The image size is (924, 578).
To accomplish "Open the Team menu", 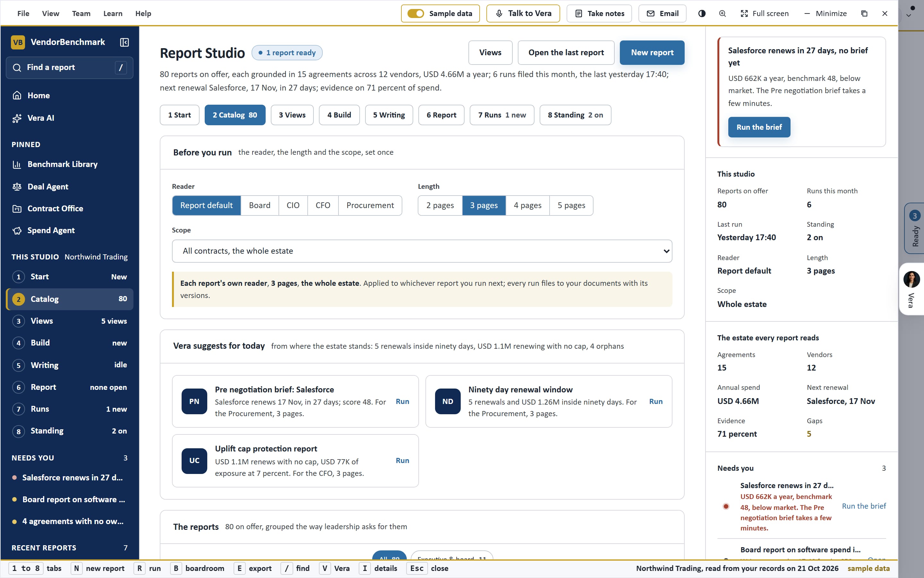I will tap(81, 13).
